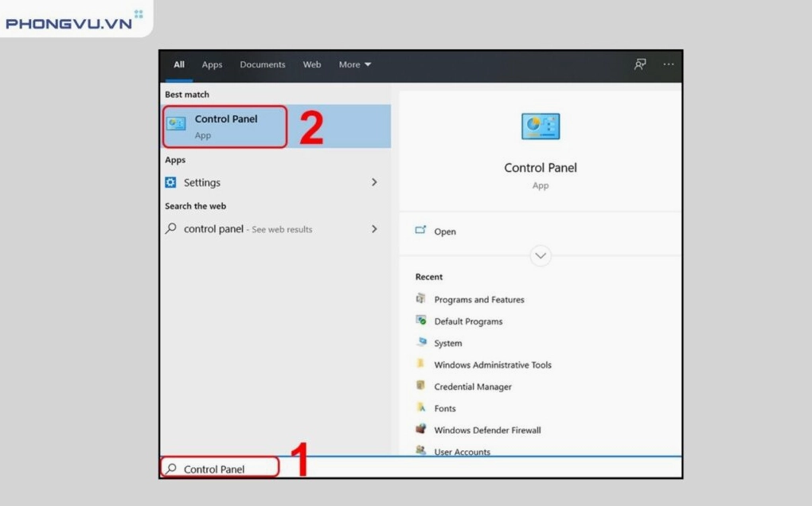Switch to the Apps tab
Image resolution: width=812 pixels, height=506 pixels.
point(212,64)
